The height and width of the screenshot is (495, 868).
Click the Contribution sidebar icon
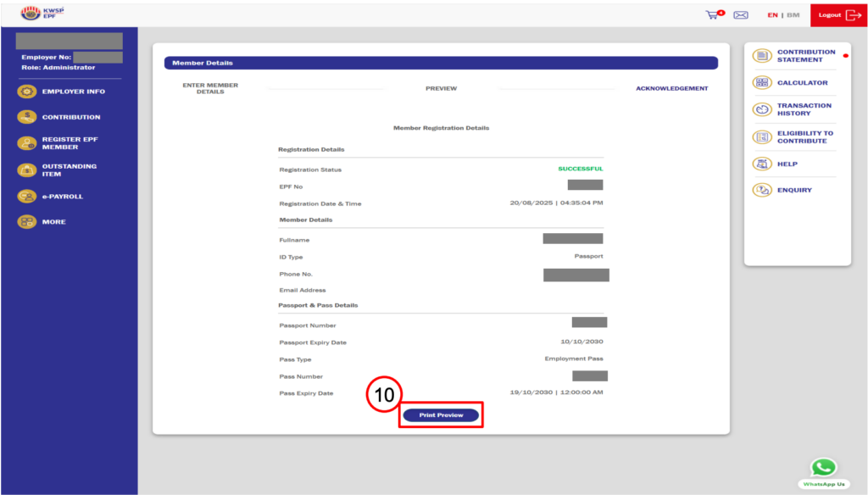(x=27, y=117)
